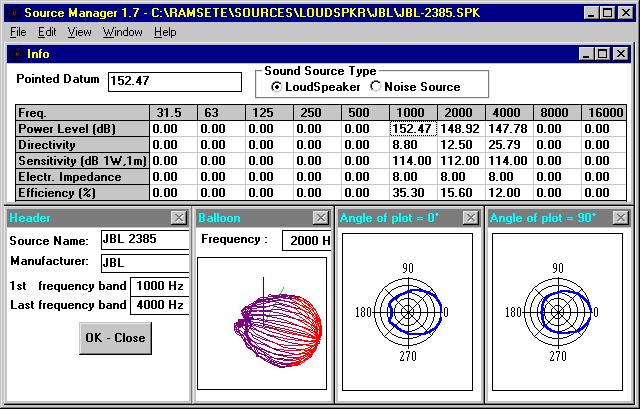
Task: Click the Source Manager app icon in title bar
Action: click(x=14, y=13)
